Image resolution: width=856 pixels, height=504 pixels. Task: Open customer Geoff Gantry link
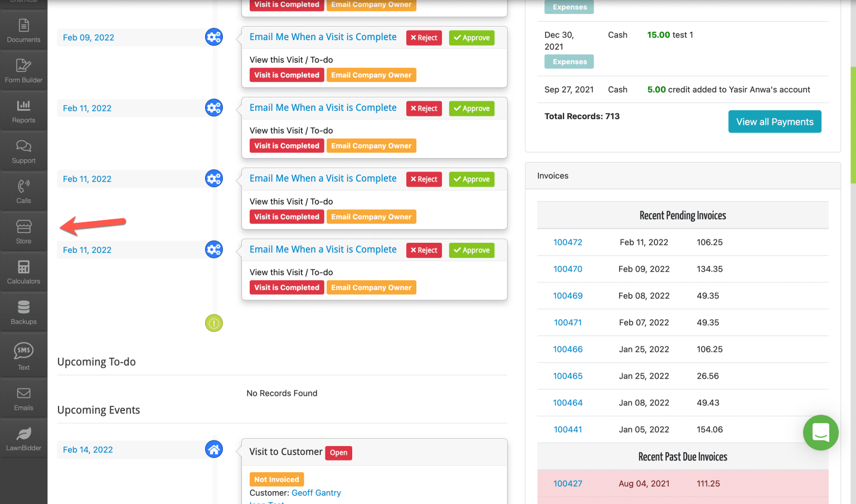[316, 493]
